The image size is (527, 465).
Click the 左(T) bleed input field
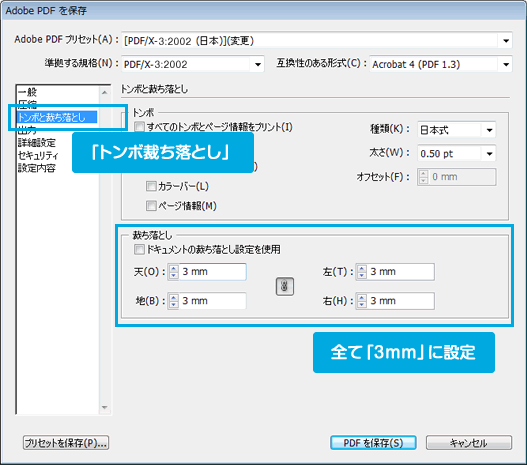pyautogui.click(x=401, y=271)
